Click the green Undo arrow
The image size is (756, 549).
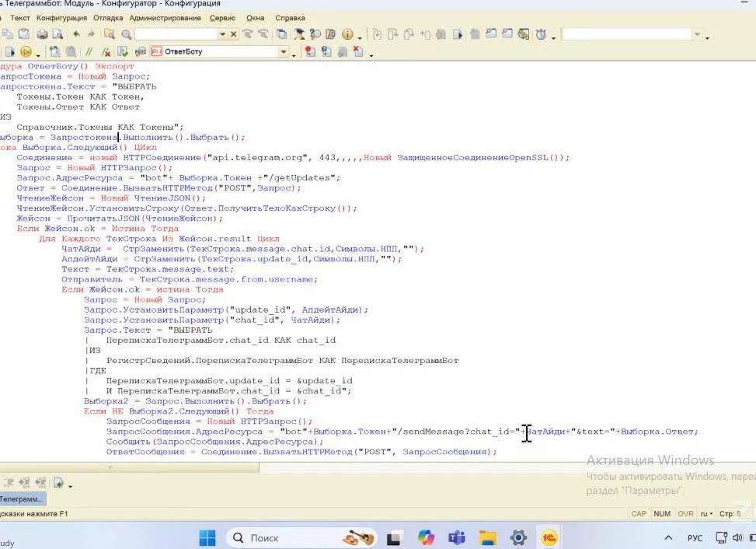[76, 34]
